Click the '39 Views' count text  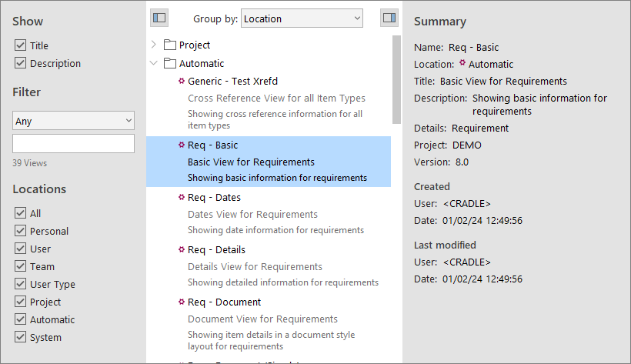30,163
